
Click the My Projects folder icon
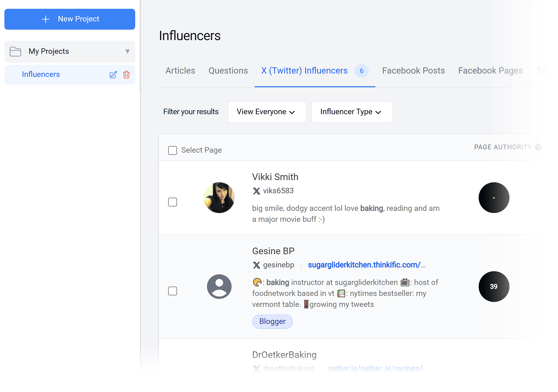point(15,51)
